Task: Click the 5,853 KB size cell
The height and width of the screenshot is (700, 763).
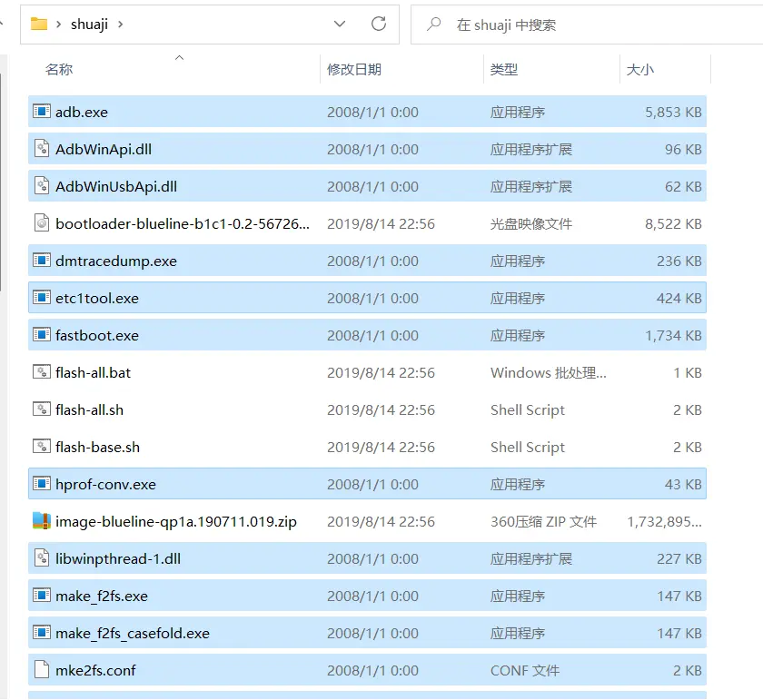Action: (673, 112)
